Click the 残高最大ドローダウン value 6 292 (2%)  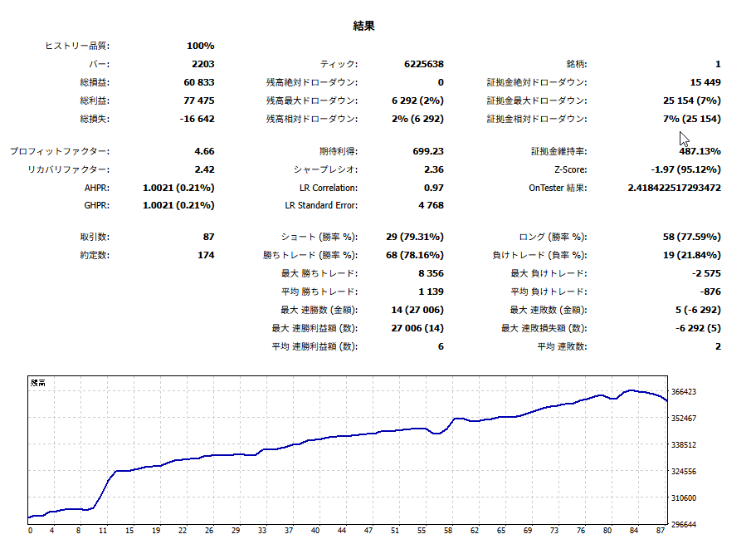click(417, 100)
